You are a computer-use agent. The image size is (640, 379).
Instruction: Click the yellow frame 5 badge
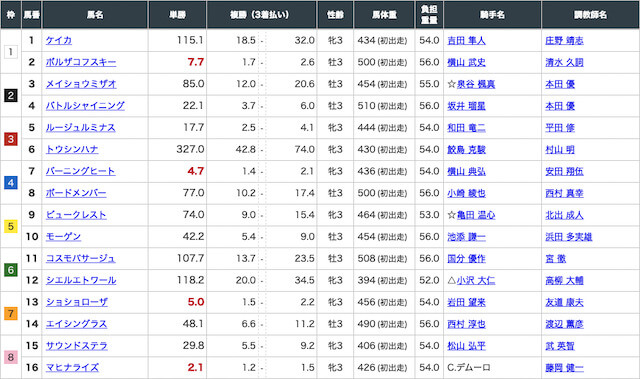(x=11, y=226)
